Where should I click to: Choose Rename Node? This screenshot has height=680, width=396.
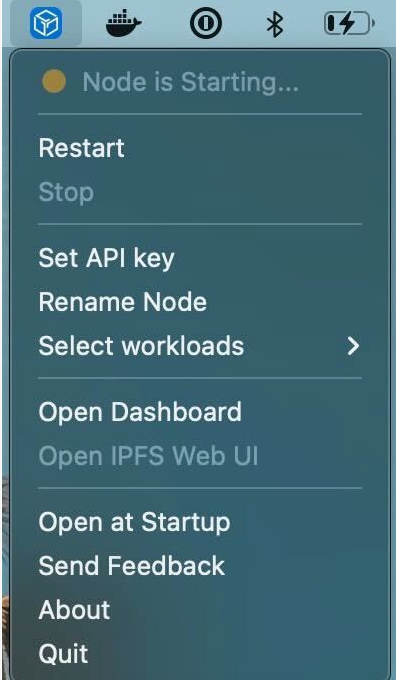click(x=200, y=302)
